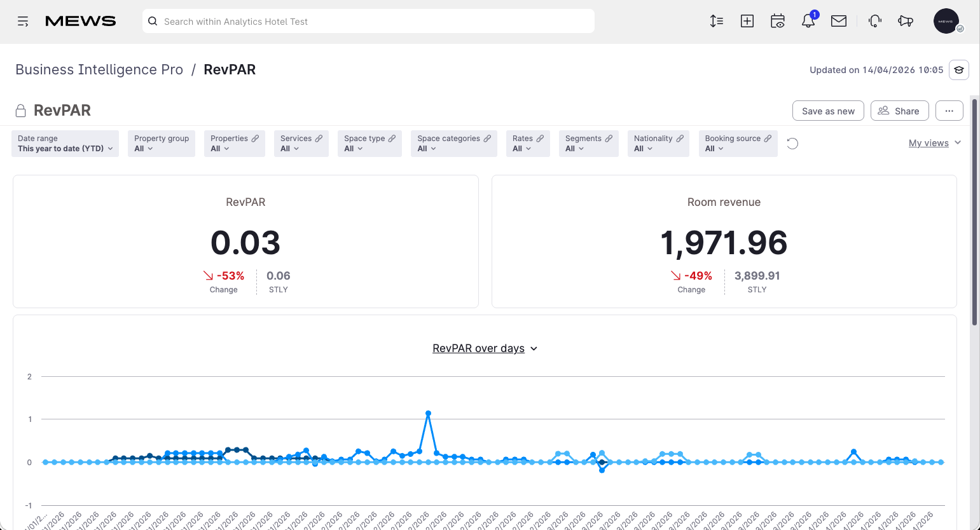Image resolution: width=980 pixels, height=530 pixels.
Task: Open the envelope messages icon
Action: pos(839,21)
